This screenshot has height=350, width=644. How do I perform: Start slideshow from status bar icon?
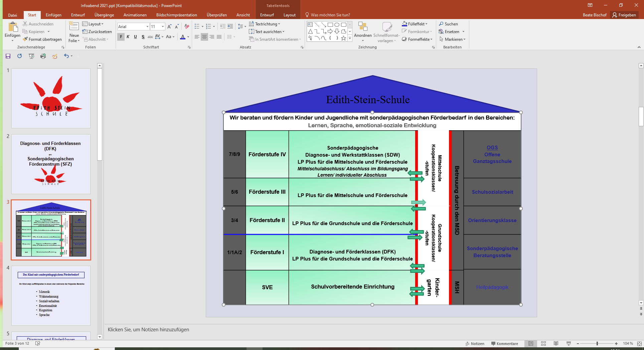pos(569,344)
